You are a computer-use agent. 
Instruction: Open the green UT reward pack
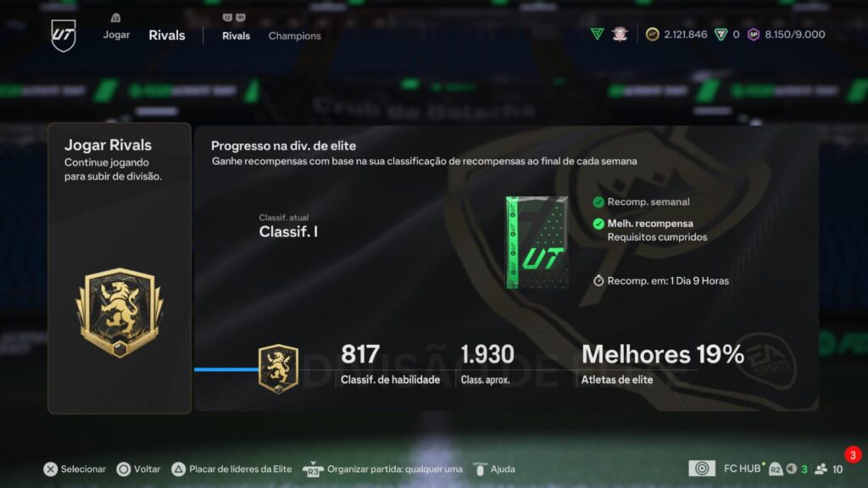(x=537, y=242)
